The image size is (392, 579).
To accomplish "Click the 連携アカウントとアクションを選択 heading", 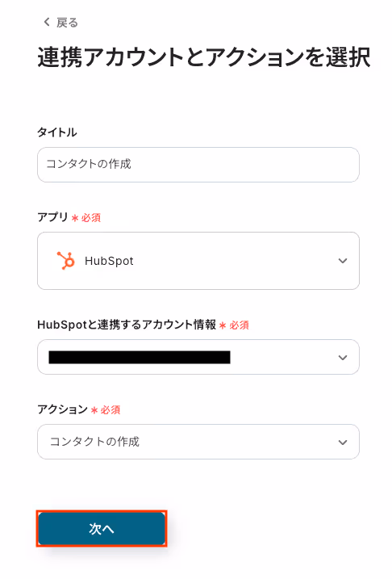I will point(203,57).
